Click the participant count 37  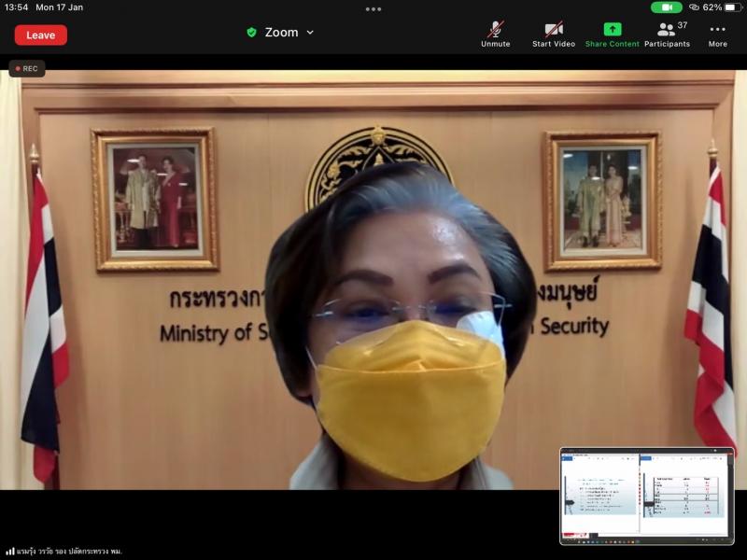click(683, 25)
